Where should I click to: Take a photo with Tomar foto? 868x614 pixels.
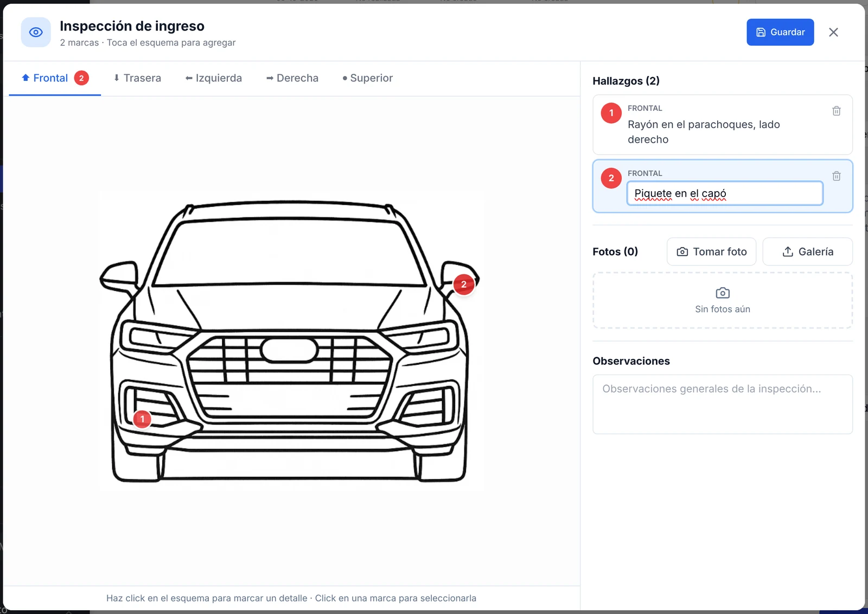click(711, 252)
